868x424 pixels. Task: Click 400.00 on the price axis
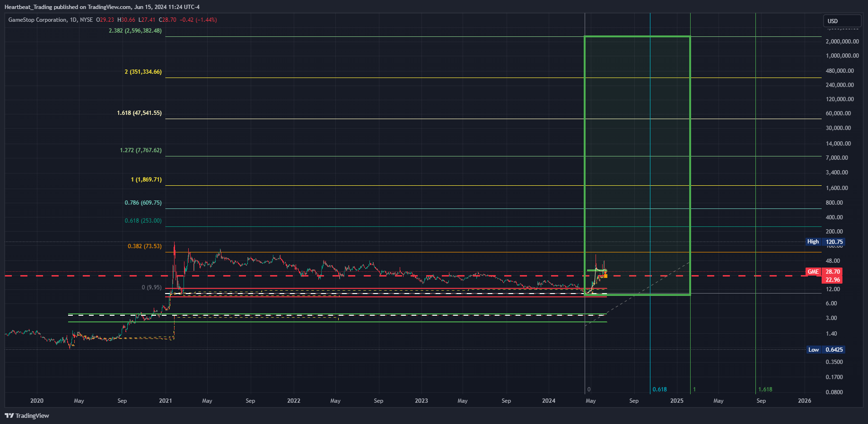(834, 217)
